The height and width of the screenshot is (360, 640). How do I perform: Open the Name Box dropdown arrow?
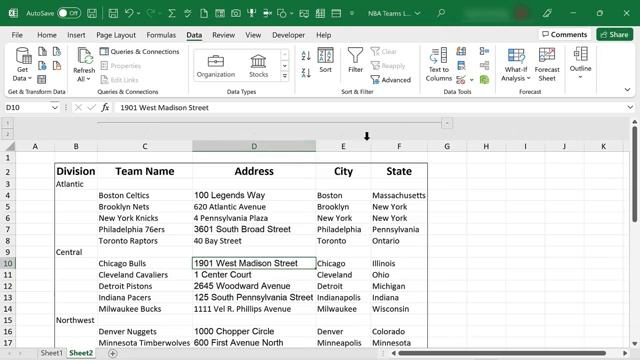[x=54, y=107]
